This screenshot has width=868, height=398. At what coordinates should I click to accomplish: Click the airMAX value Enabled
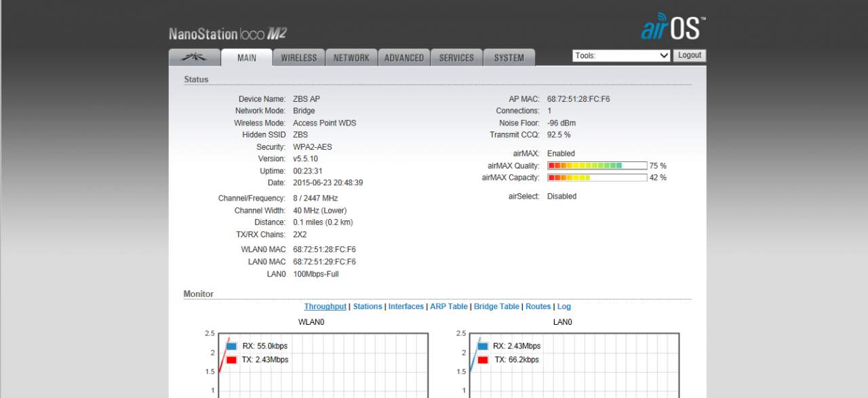coord(561,154)
